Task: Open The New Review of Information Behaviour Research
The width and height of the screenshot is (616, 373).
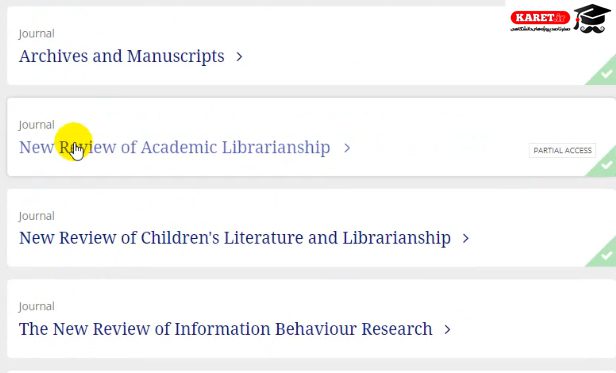Action: click(226, 329)
